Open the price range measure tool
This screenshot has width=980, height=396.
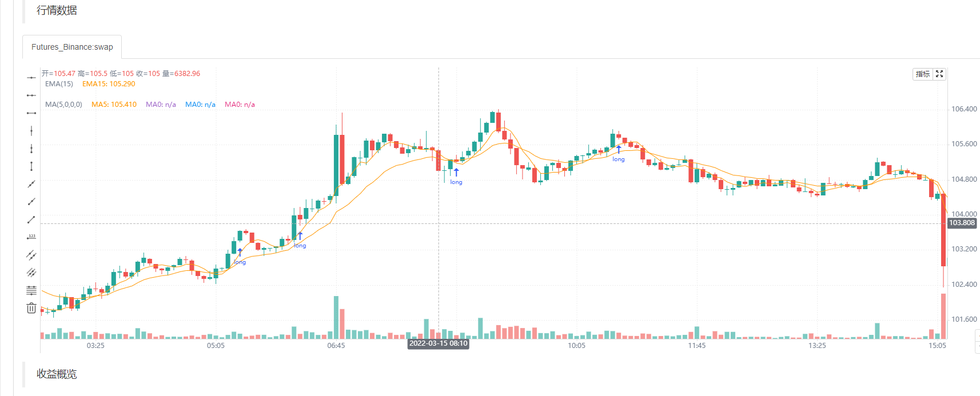click(31, 166)
